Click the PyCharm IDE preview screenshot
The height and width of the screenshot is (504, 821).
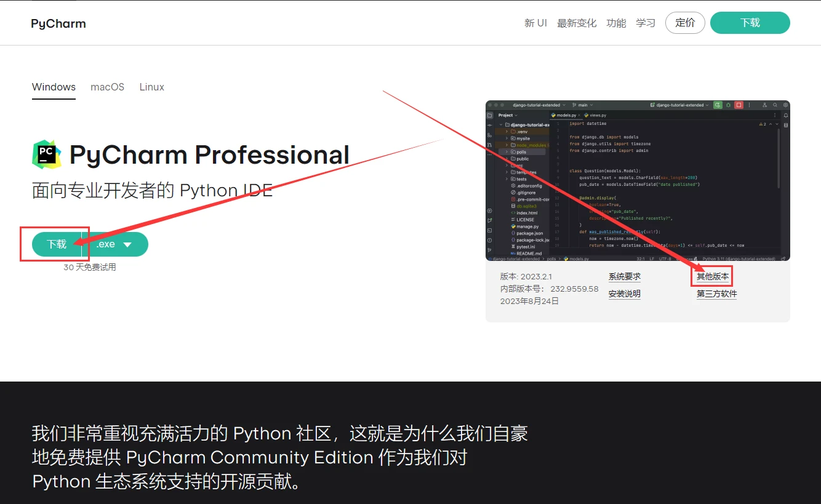coord(638,180)
